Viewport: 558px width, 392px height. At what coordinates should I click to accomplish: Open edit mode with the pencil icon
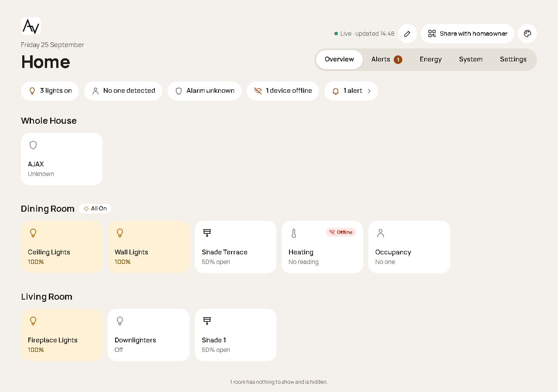(x=408, y=34)
